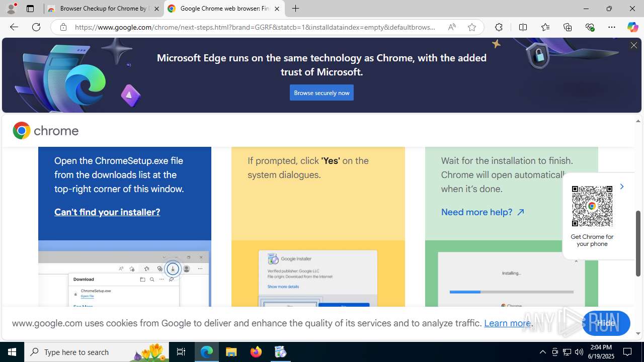
Task: Reload the current page
Action: (x=36, y=27)
